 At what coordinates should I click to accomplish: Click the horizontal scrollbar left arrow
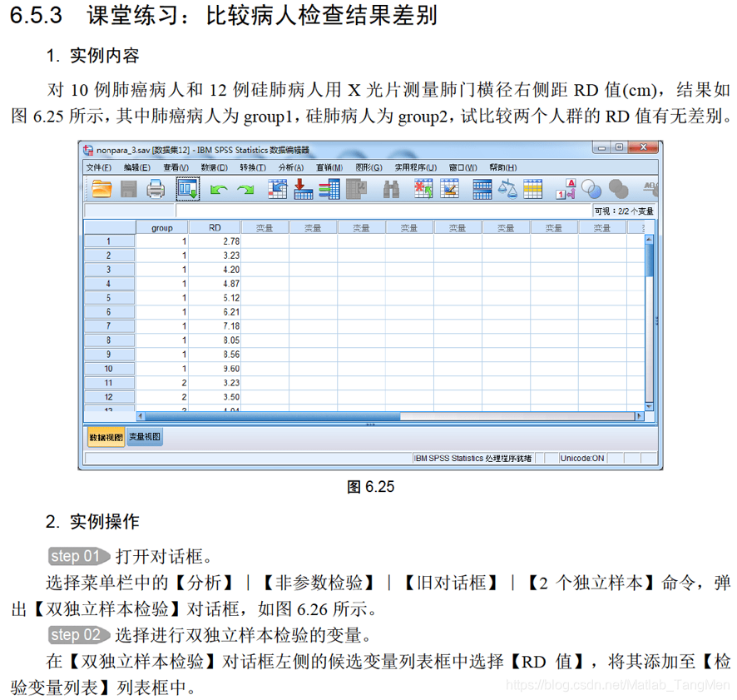tap(141, 416)
